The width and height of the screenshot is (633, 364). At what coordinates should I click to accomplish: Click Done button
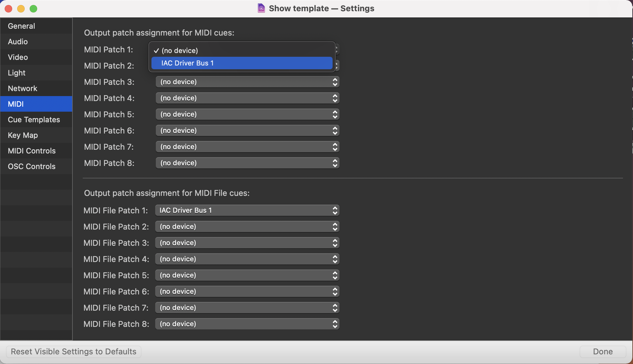click(x=602, y=352)
